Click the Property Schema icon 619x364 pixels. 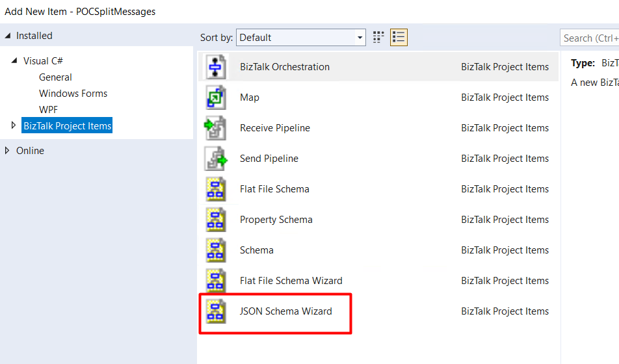coord(216,220)
